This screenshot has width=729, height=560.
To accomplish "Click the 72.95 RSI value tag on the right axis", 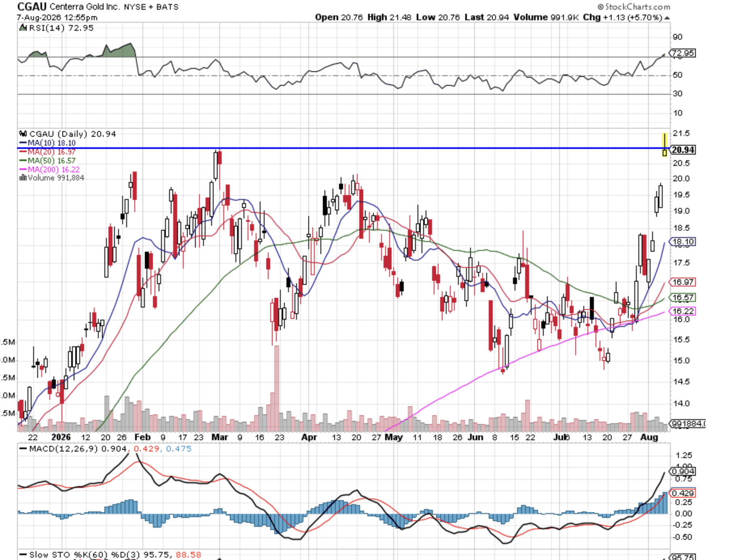I will pyautogui.click(x=683, y=53).
